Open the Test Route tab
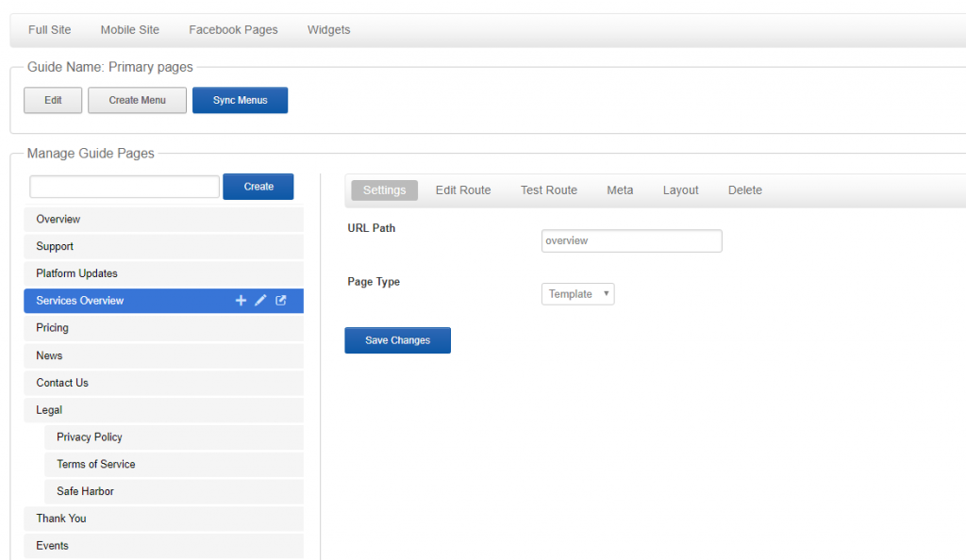The image size is (966, 560). [x=549, y=190]
